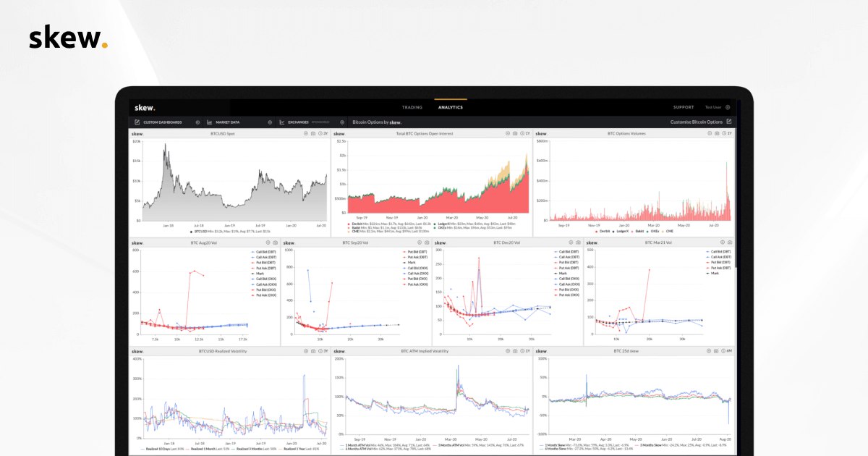The image size is (868, 456).
Task: Click Customise Bitcoin Options
Action: pyautogui.click(x=697, y=122)
